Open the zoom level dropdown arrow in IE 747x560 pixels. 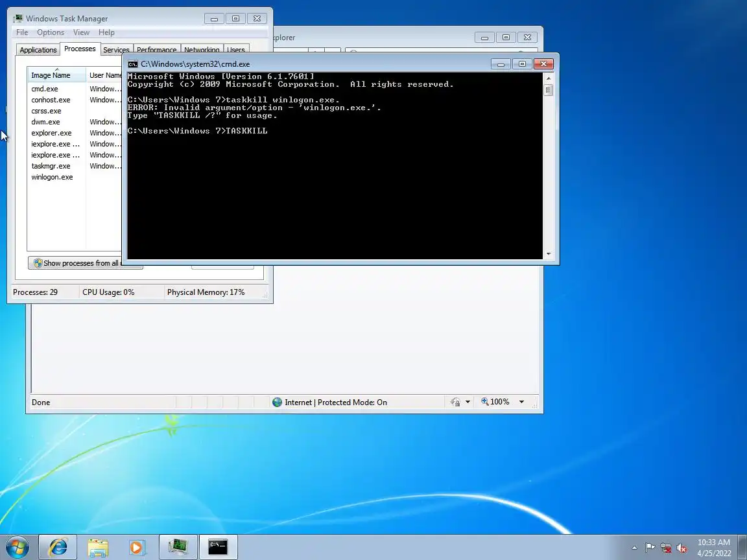(521, 402)
